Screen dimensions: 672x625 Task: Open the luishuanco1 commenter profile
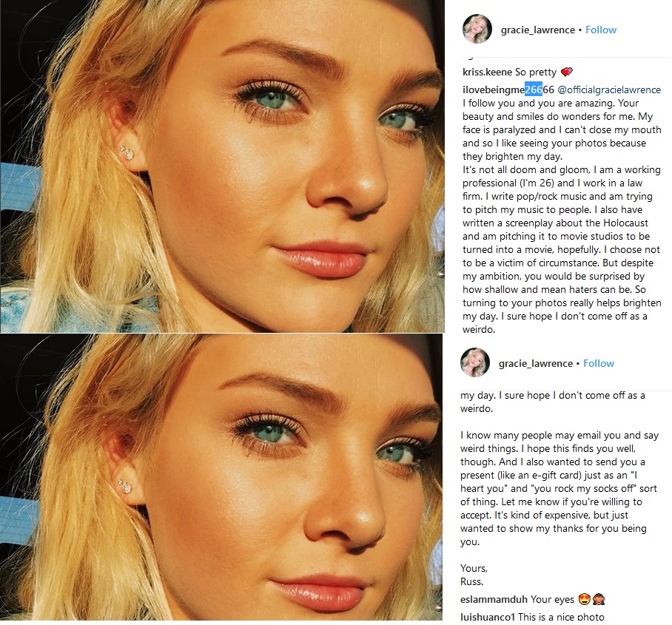pos(488,617)
